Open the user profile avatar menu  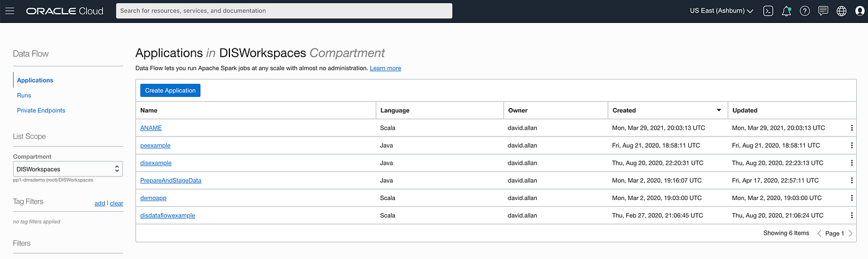tap(859, 11)
